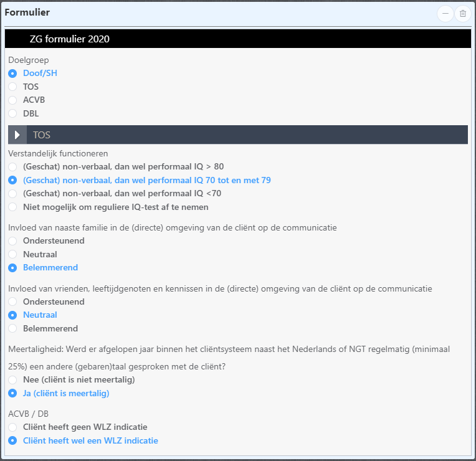
Task: Collapse the Formulier panel with minus icon
Action: coord(445,14)
